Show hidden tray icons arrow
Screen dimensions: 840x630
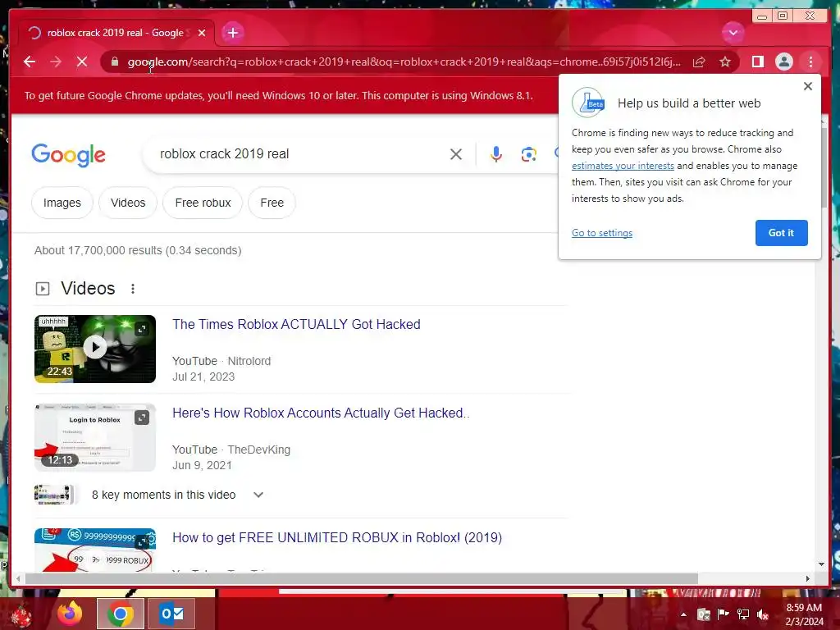pyautogui.click(x=683, y=614)
